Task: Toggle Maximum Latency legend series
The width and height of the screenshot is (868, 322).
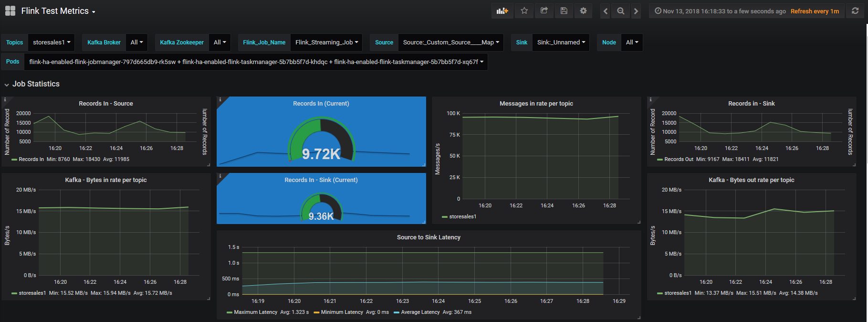Action: coord(255,312)
